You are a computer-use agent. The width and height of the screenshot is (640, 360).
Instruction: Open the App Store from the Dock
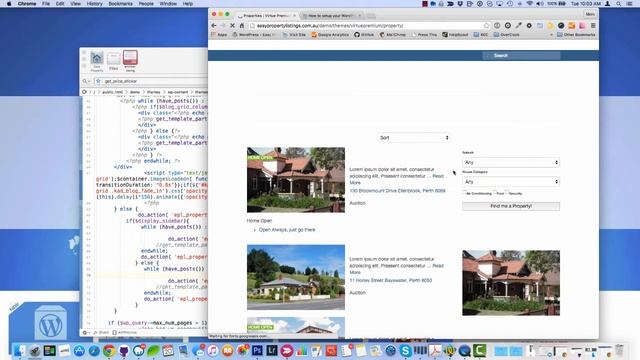click(79, 351)
